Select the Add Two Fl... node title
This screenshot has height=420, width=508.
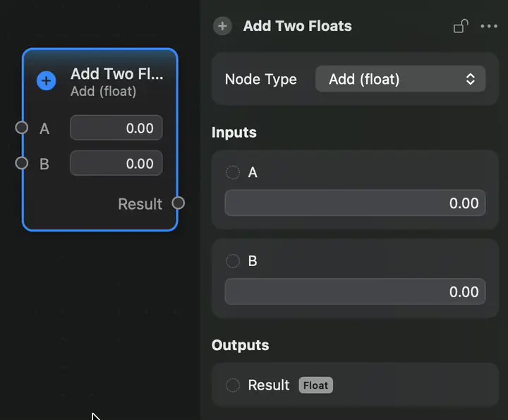coord(117,74)
